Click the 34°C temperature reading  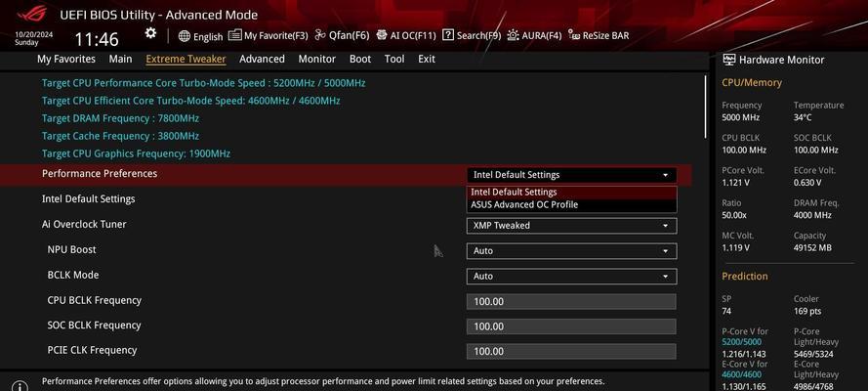pos(803,117)
